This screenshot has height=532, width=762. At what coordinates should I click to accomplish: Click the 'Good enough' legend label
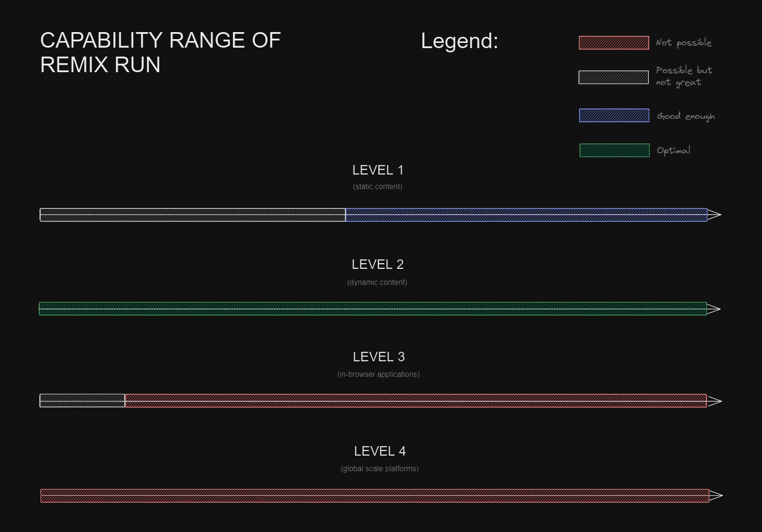(x=686, y=116)
